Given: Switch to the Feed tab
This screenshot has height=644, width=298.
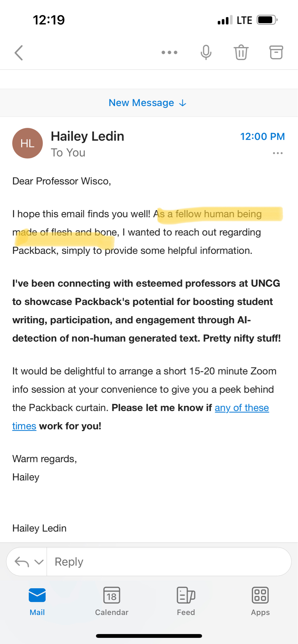Looking at the screenshot, I should (x=186, y=601).
